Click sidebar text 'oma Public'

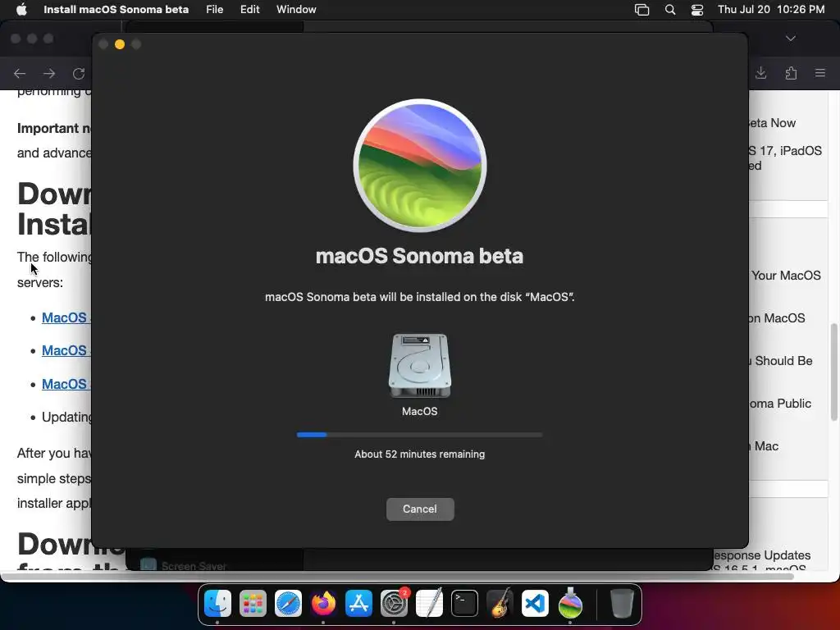click(780, 404)
